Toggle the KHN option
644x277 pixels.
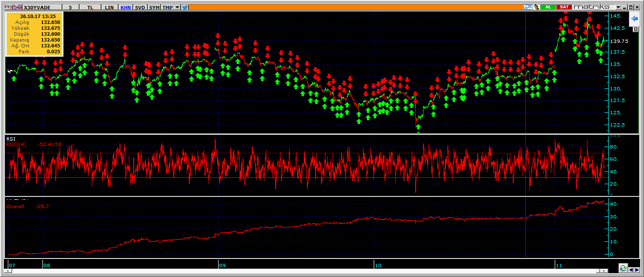(125, 7)
